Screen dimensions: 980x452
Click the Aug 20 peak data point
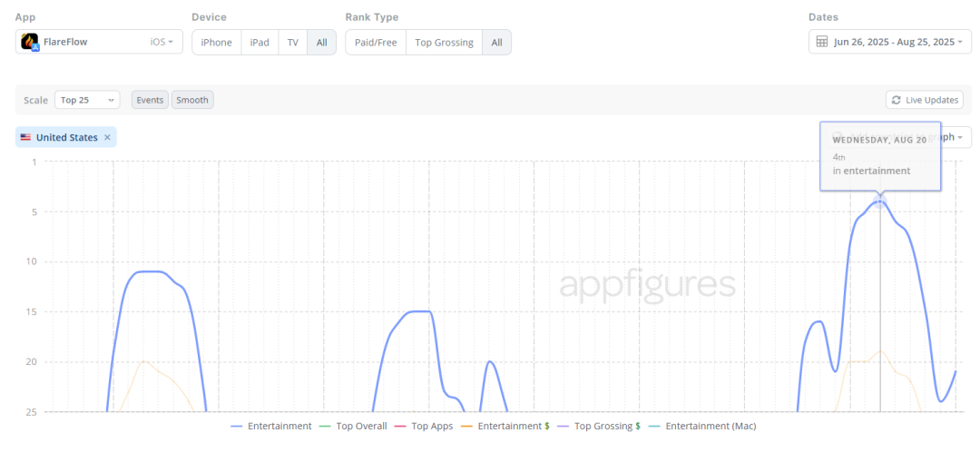[879, 201]
